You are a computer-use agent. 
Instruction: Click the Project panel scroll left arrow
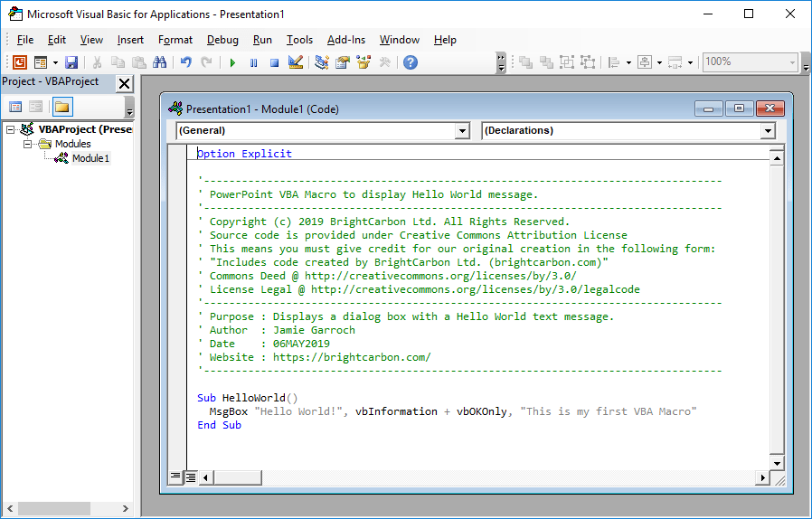pos(10,509)
